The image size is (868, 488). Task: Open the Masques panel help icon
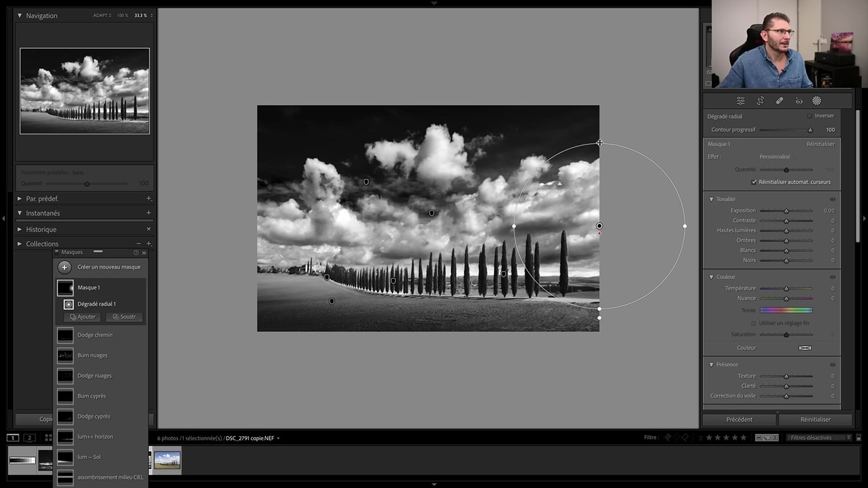136,253
